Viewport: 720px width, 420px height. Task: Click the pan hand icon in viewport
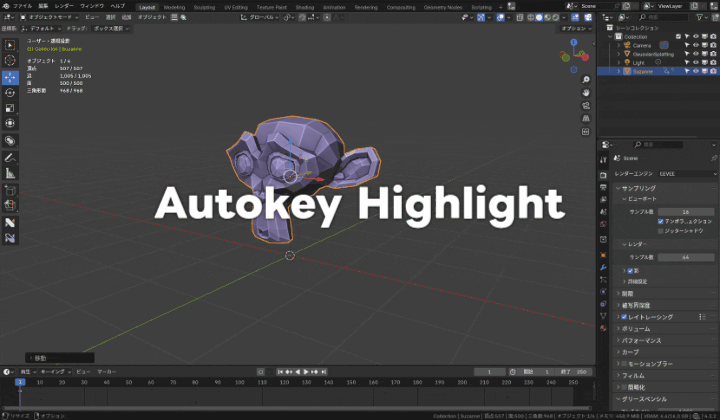coord(586,93)
